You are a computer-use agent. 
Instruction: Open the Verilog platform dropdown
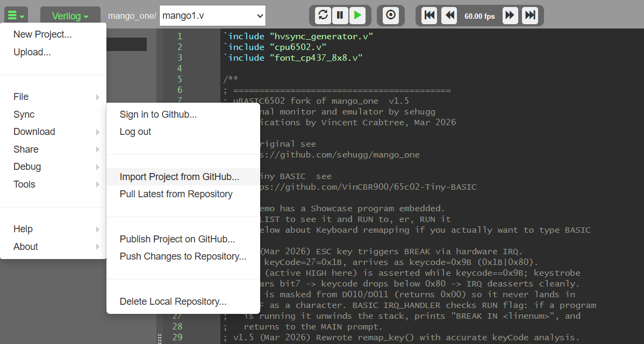coord(70,16)
